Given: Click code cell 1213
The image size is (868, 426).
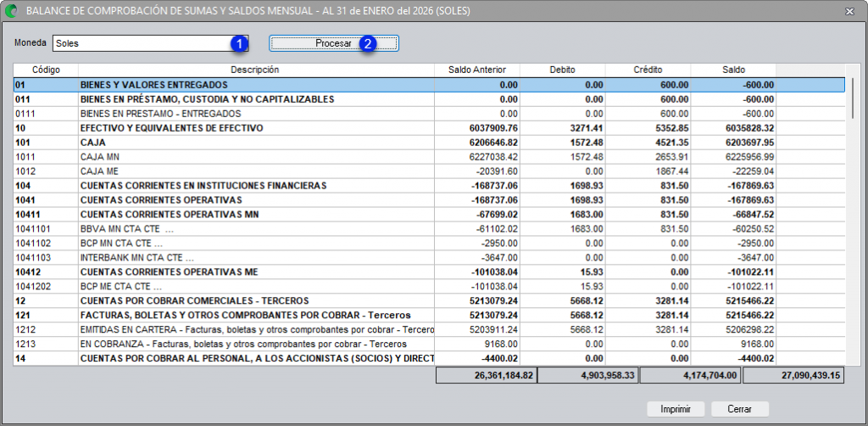Looking at the screenshot, I should pos(46,344).
